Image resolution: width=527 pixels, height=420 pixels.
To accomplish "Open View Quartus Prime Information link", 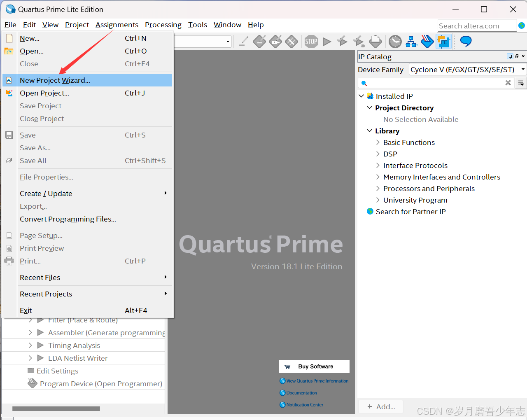I will 317,381.
